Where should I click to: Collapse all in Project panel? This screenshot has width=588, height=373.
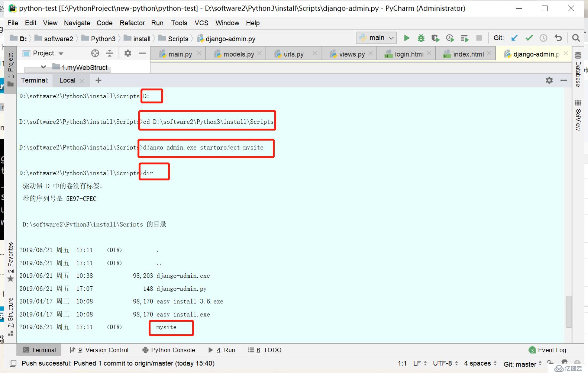(x=110, y=53)
